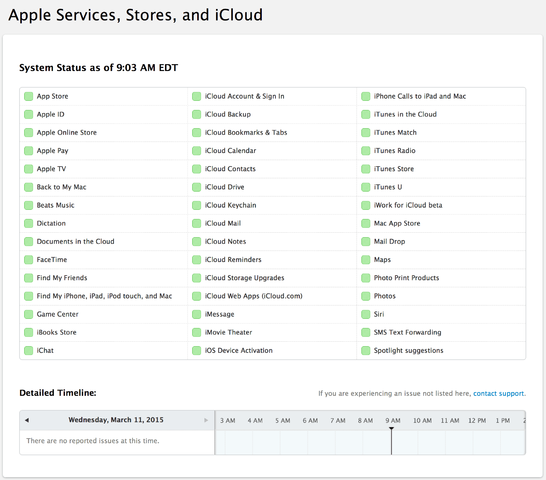Select the status icon next to iCloud Drive

tap(197, 187)
